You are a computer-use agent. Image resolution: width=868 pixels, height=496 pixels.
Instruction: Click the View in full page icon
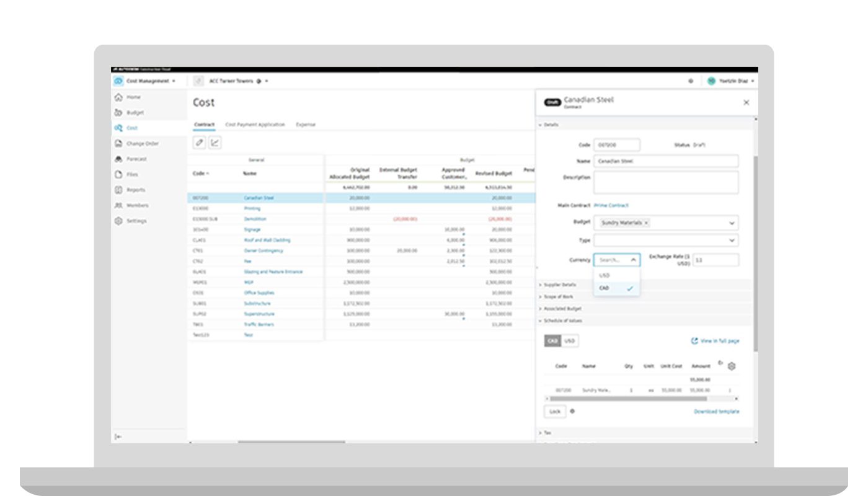point(694,341)
